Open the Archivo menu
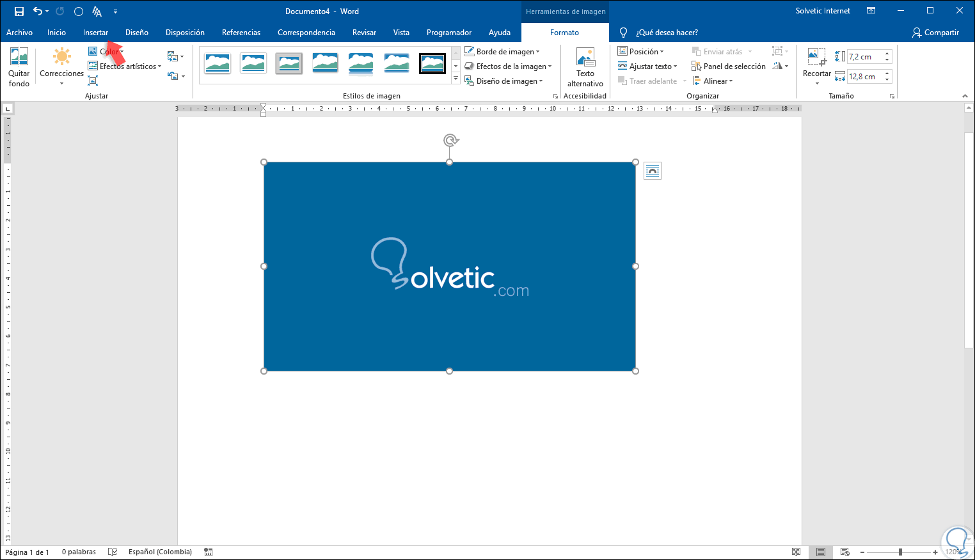Image resolution: width=975 pixels, height=560 pixels. point(19,33)
